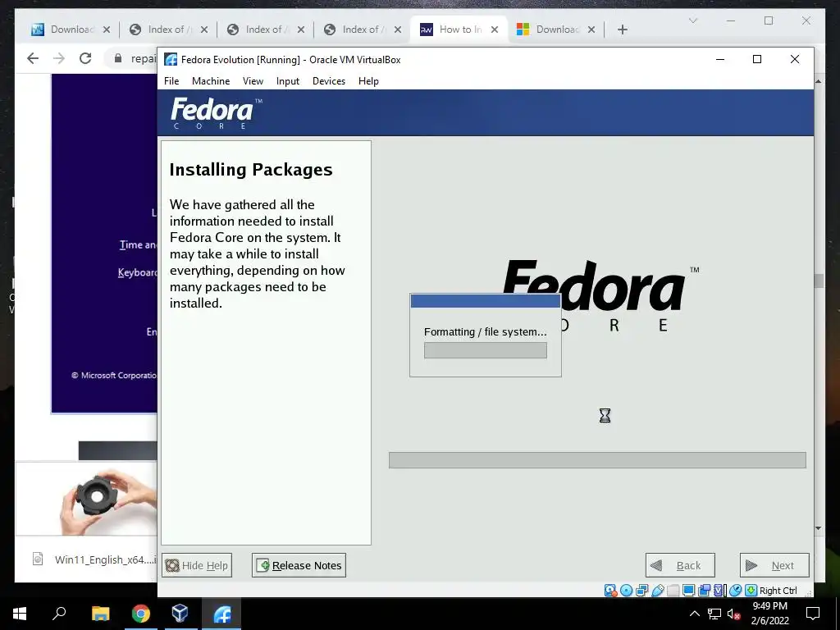Show hidden system tray icons
Viewport: 840px width, 630px height.
click(694, 614)
